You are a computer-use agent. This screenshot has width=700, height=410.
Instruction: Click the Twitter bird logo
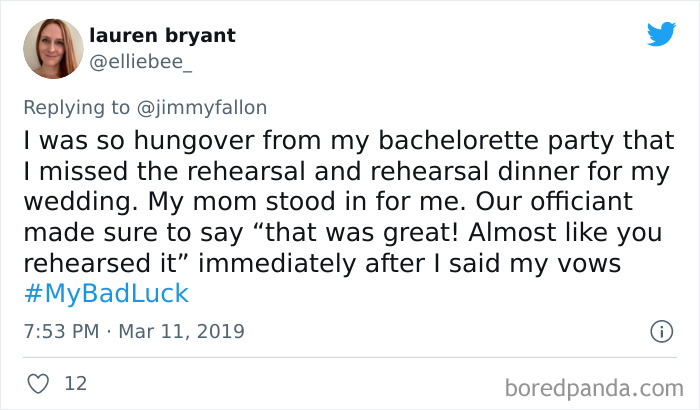click(661, 36)
